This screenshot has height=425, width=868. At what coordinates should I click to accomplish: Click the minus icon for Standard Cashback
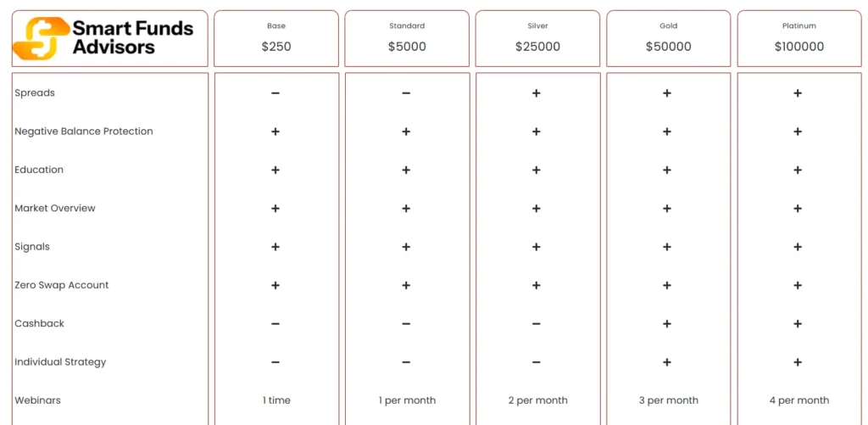(x=406, y=323)
